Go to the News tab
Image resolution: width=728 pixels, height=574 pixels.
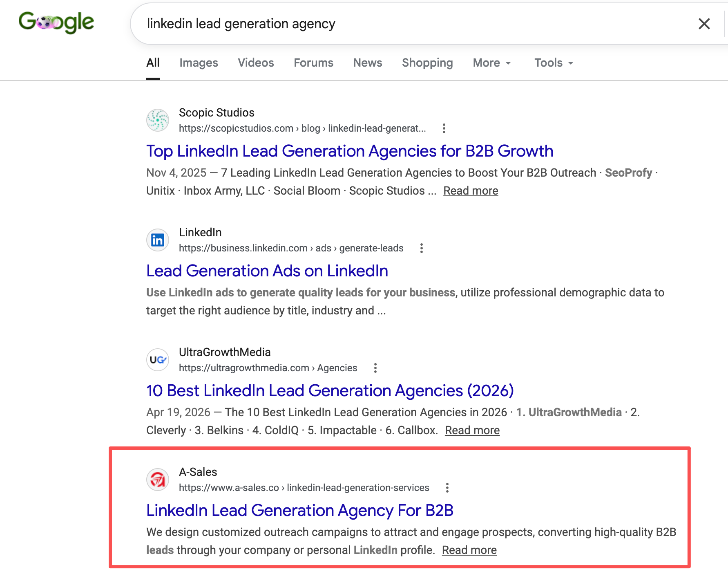tap(368, 63)
